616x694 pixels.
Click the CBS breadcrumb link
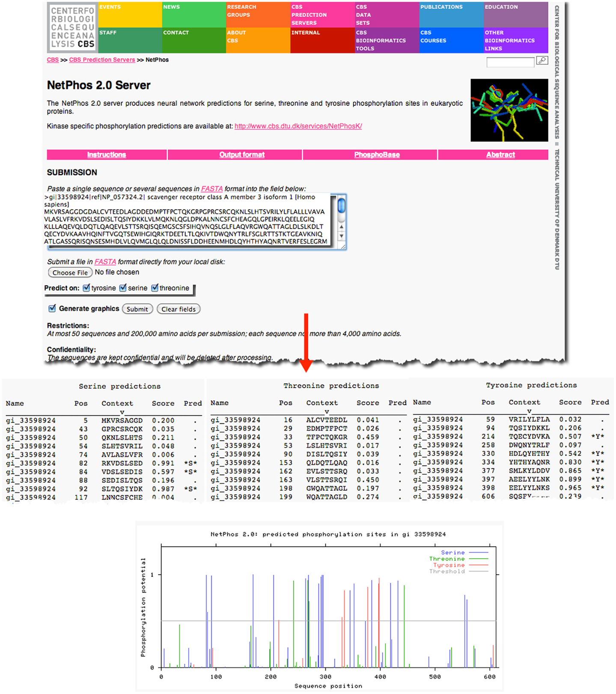53,60
